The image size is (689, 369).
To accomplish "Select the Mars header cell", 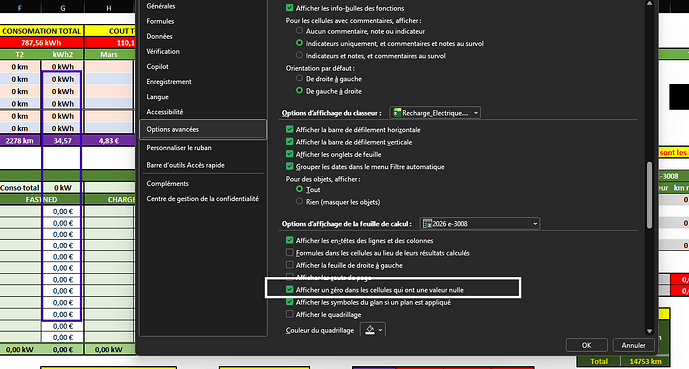I will 109,54.
